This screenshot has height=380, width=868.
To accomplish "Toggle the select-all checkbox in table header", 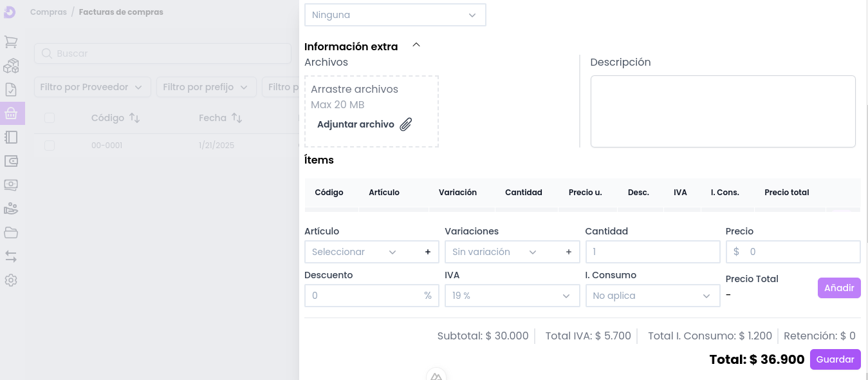I will (50, 118).
